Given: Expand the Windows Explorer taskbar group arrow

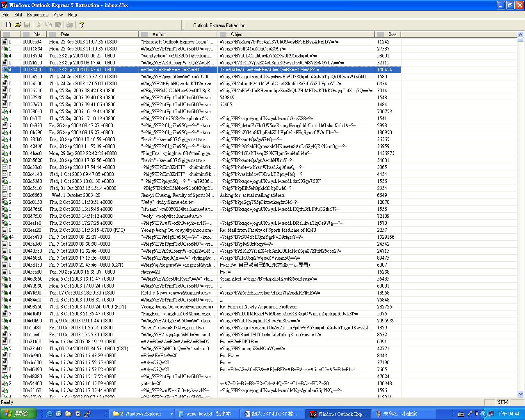Looking at the screenshot, I should coord(171,414).
